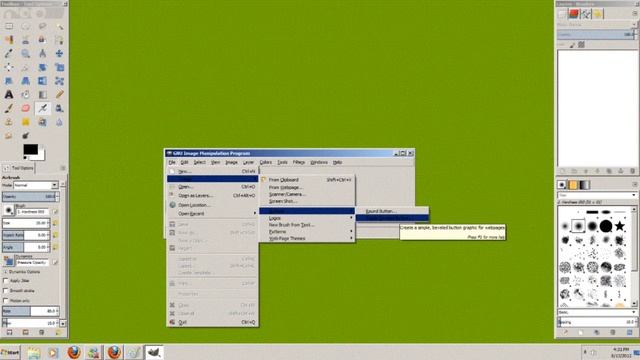
Task: Switch to the Patterns dock tab
Action: [x=573, y=185]
